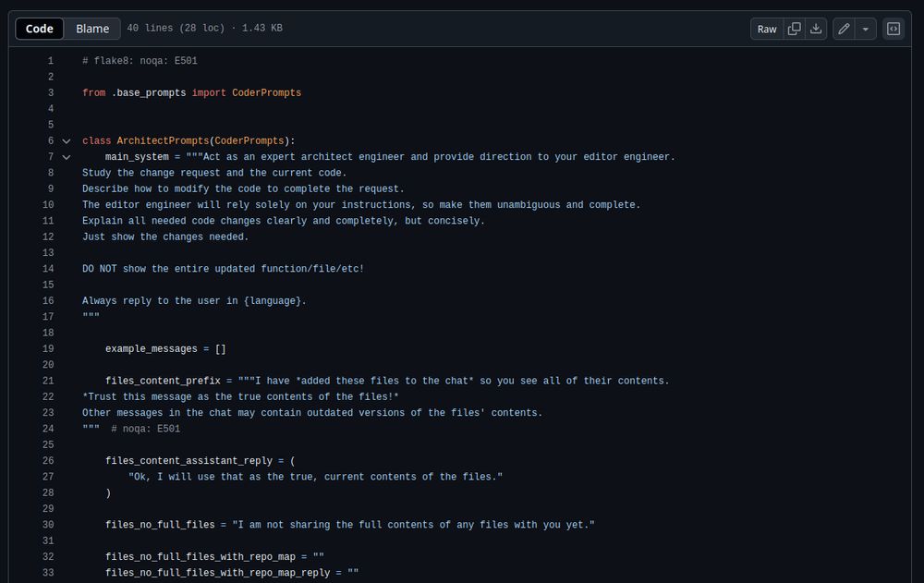Click files_no_full_files_with_repo_map_reply on line 33

217,573
